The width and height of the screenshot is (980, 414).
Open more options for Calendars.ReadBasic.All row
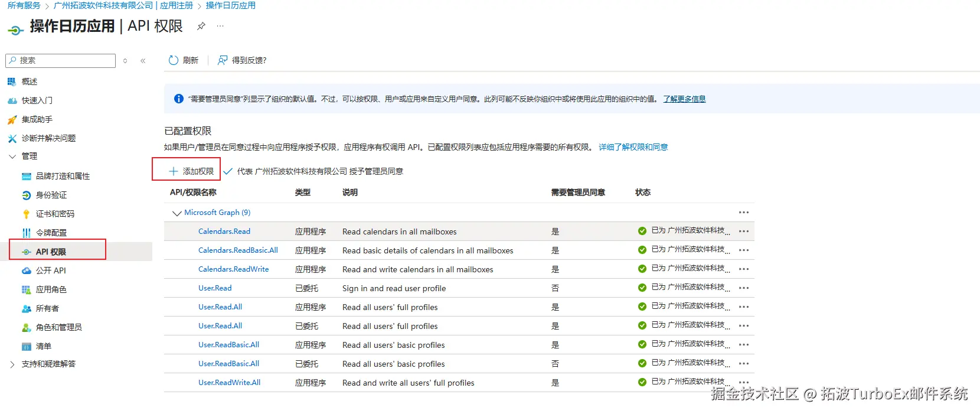click(744, 250)
